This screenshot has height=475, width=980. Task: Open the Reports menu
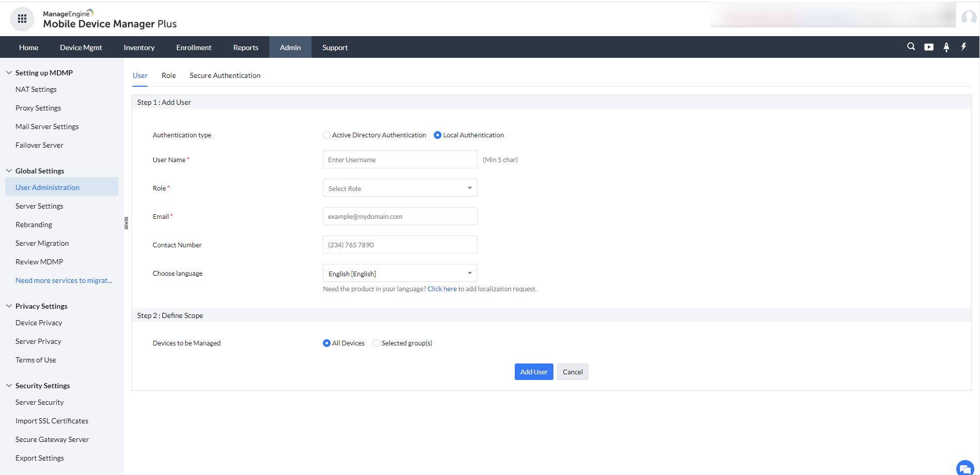click(x=246, y=47)
